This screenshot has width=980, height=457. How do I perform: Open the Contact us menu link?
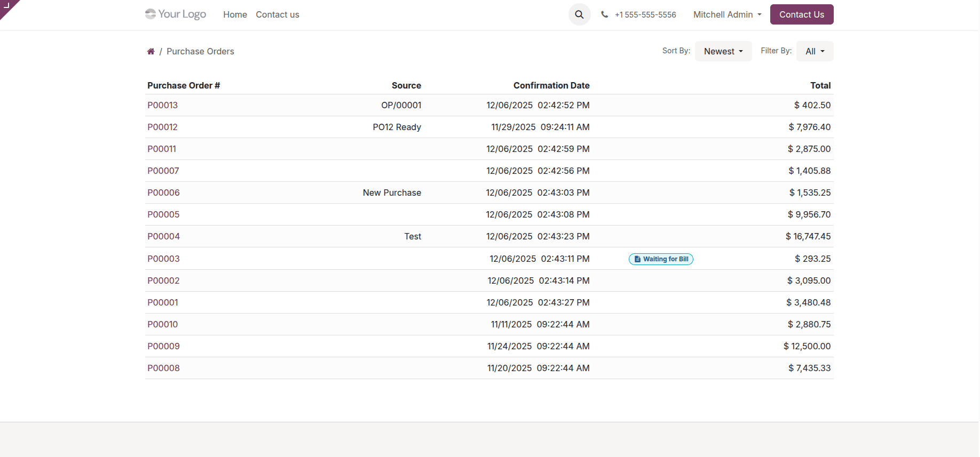278,14
